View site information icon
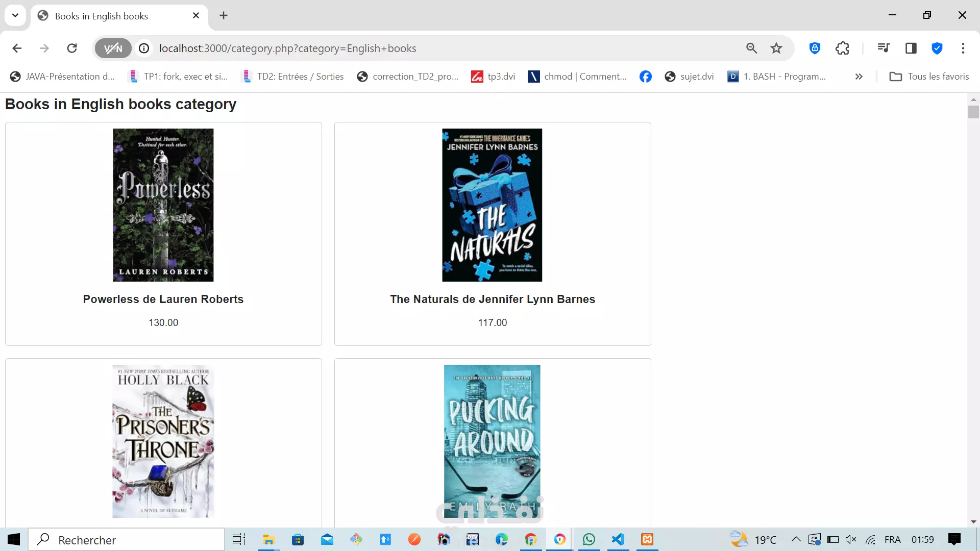 [x=144, y=48]
